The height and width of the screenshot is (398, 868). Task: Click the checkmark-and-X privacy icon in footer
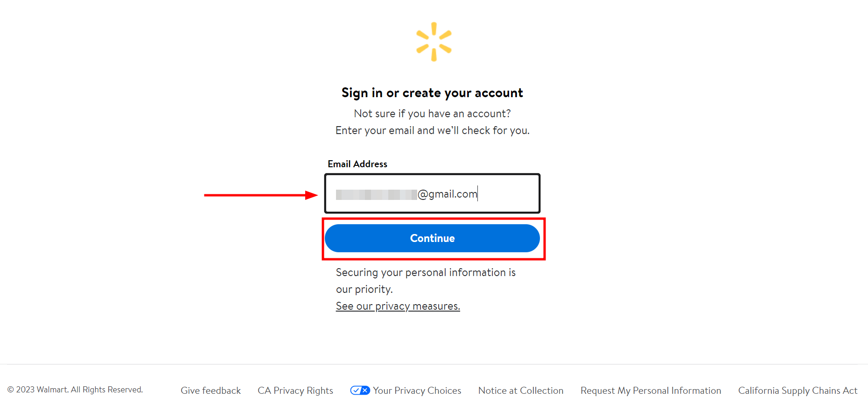pos(359,390)
